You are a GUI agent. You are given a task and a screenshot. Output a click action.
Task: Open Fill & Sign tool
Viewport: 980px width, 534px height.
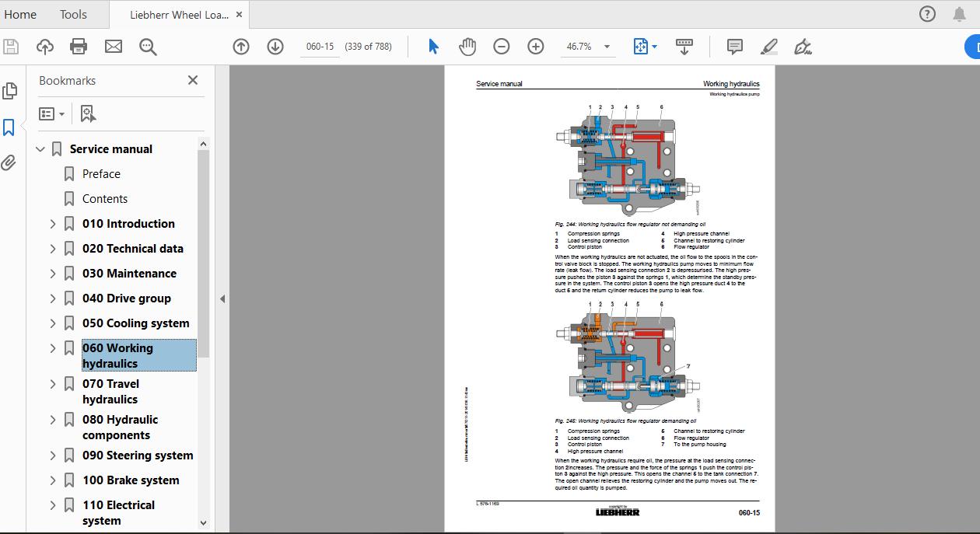click(x=803, y=46)
